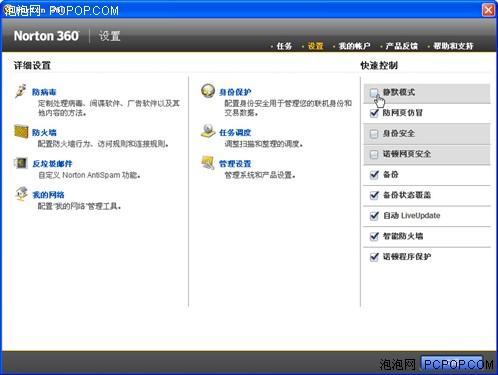Click the task scheduling (任务调度) icon

pos(208,131)
